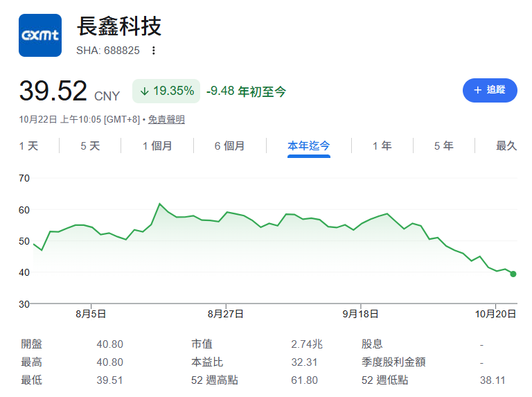
Task: Click the green end-point dot on chart
Action: 513,274
